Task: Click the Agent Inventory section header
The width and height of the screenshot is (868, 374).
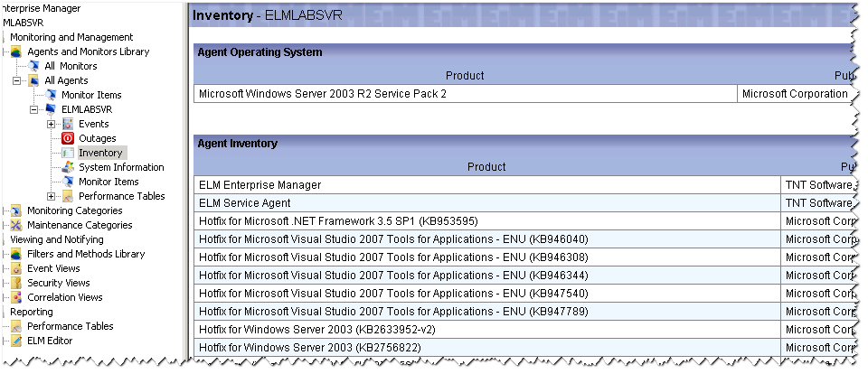Action: point(238,144)
